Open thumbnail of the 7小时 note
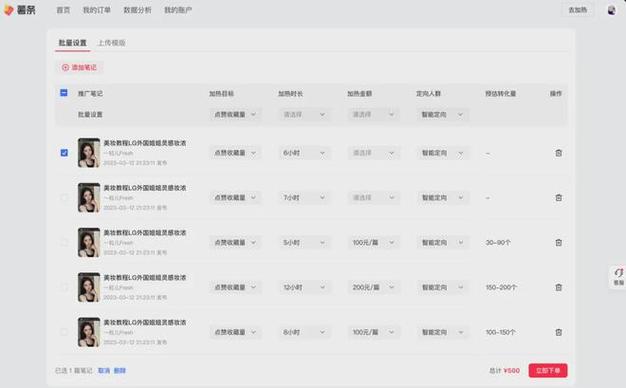Image resolution: width=626 pixels, height=388 pixels. coord(89,197)
